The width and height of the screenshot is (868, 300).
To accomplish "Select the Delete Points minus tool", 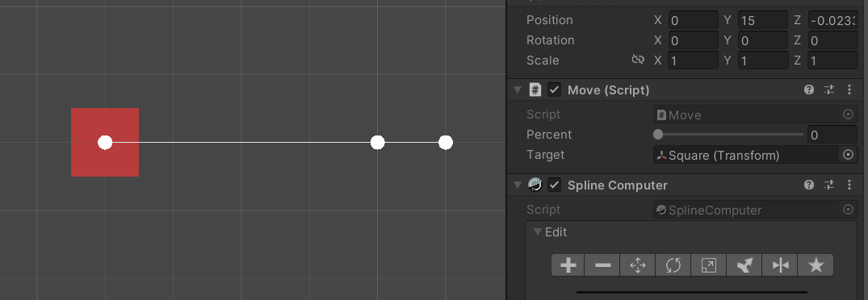I will pyautogui.click(x=602, y=265).
